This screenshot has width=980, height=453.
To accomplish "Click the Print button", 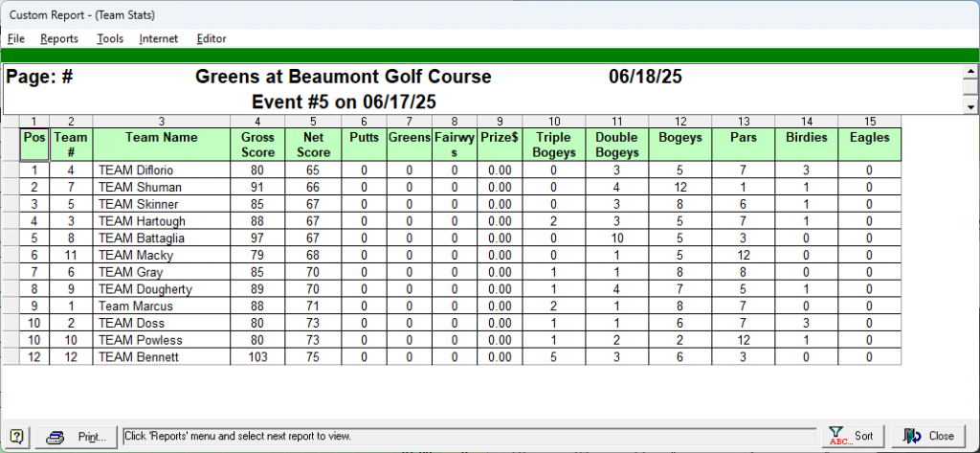I will coord(78,436).
